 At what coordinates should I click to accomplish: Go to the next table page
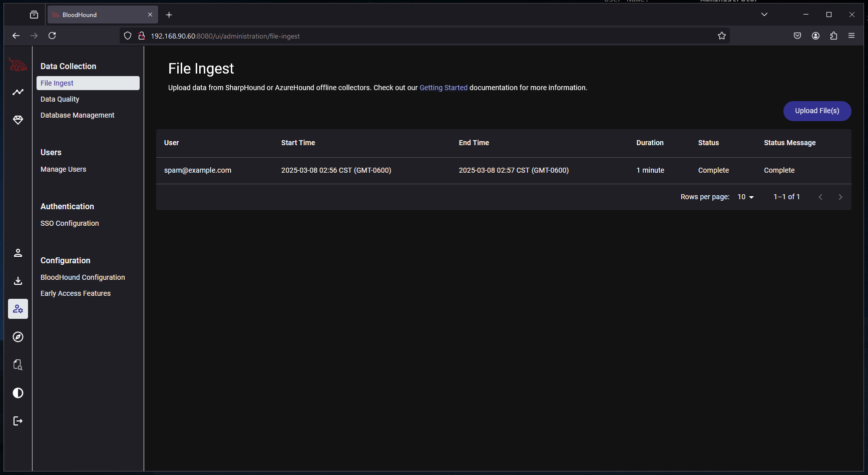[840, 197]
